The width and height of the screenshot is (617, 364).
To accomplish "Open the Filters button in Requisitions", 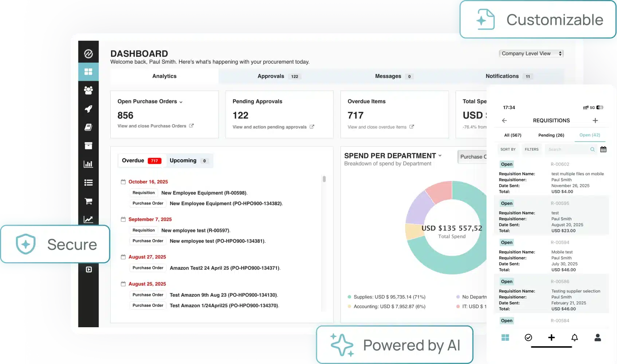I will coord(531,149).
